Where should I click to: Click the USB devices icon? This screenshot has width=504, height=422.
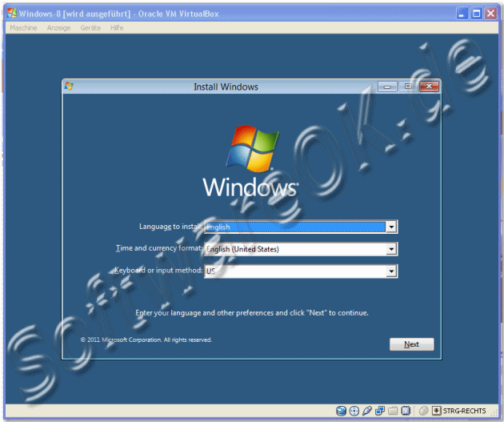(x=367, y=411)
